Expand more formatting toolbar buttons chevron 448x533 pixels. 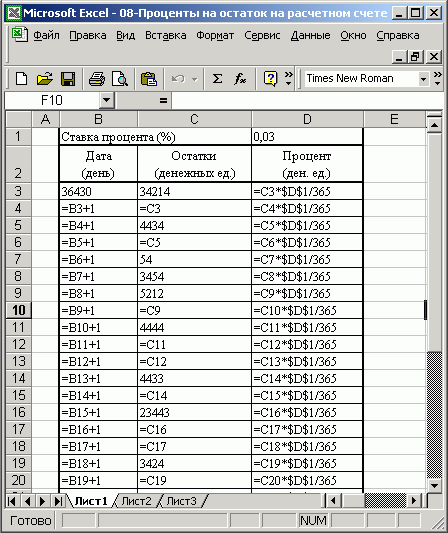(x=438, y=79)
